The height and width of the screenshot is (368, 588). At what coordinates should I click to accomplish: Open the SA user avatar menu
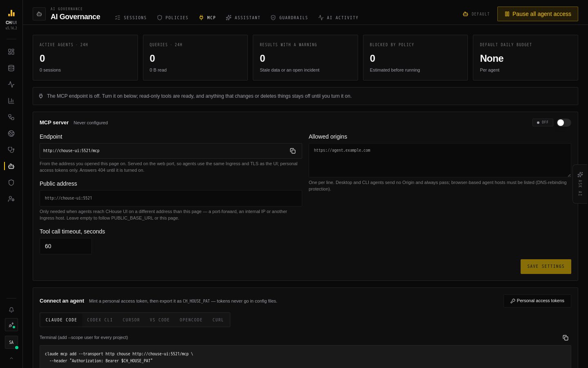(11, 342)
